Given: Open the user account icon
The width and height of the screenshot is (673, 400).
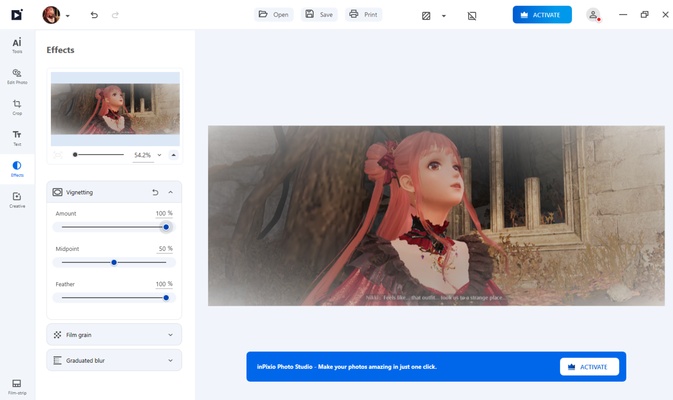Looking at the screenshot, I should click(x=593, y=15).
